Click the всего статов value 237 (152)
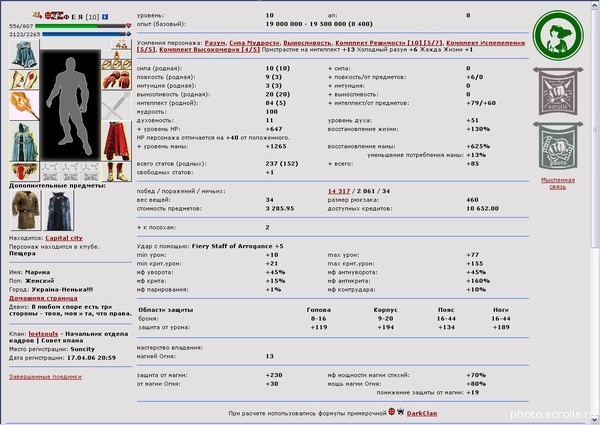Screen dimensions: 600x425 (282, 163)
